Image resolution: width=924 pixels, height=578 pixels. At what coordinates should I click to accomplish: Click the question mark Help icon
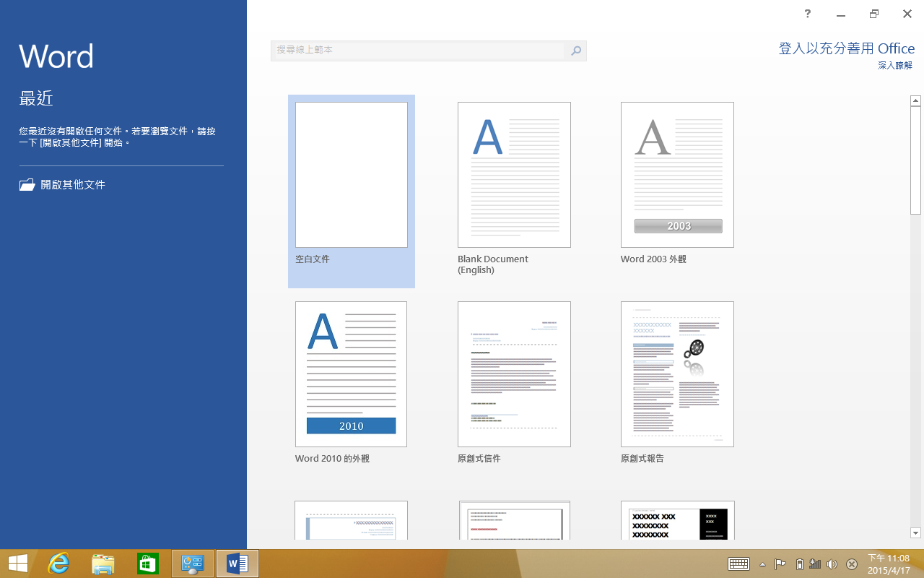(808, 14)
